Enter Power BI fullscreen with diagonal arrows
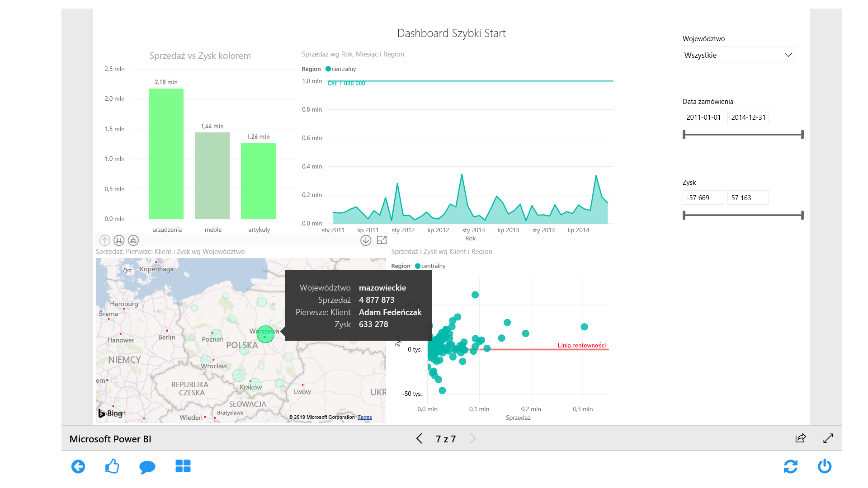The image size is (868, 488). (x=828, y=438)
